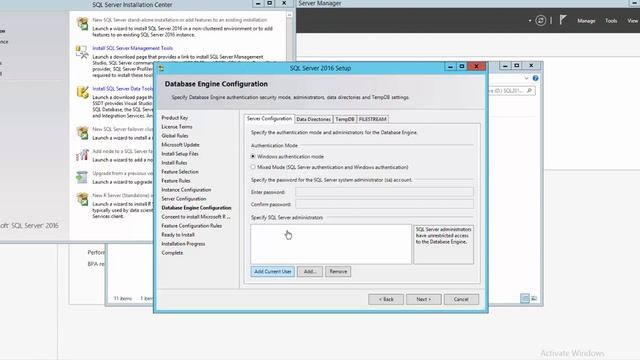Click the Upgrade from previous version icon

coord(82,177)
